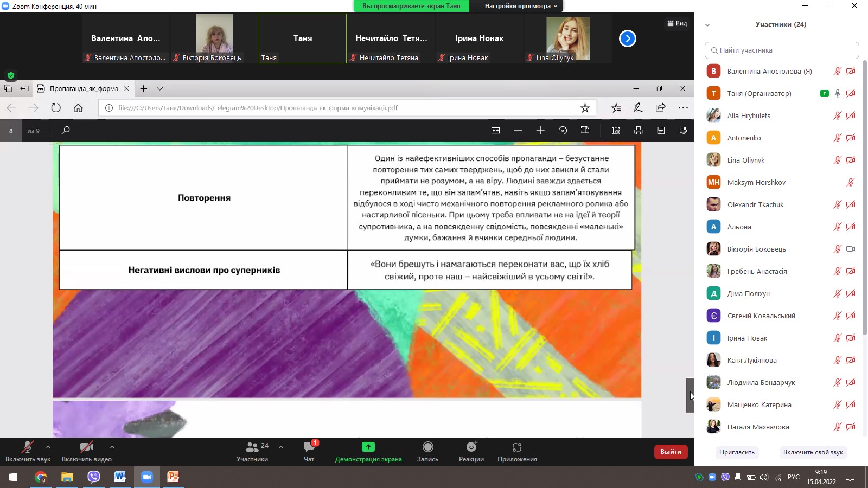This screenshot has width=868, height=488.
Task: Start recording with the Запись icon
Action: point(427,447)
